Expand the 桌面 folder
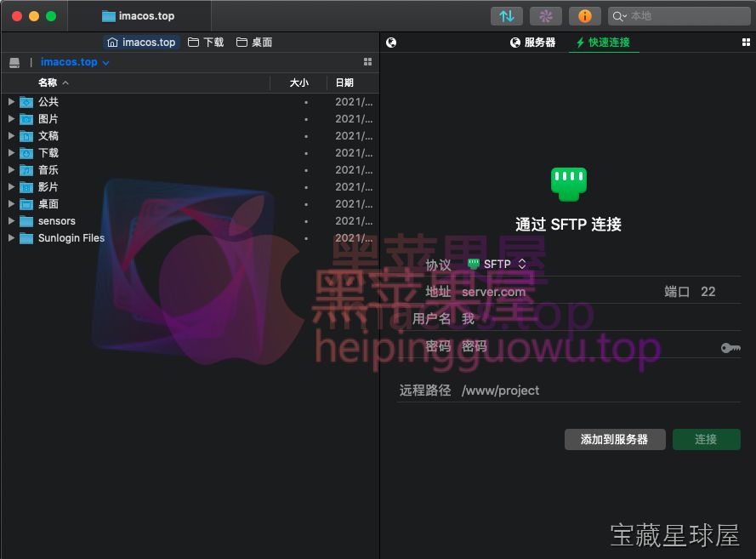 coord(11,204)
